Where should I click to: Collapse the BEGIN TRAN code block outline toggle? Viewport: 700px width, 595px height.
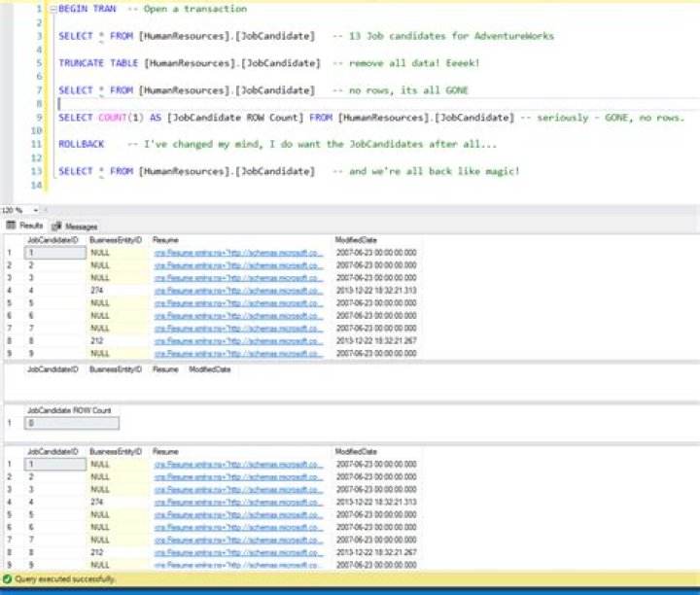tap(52, 9)
